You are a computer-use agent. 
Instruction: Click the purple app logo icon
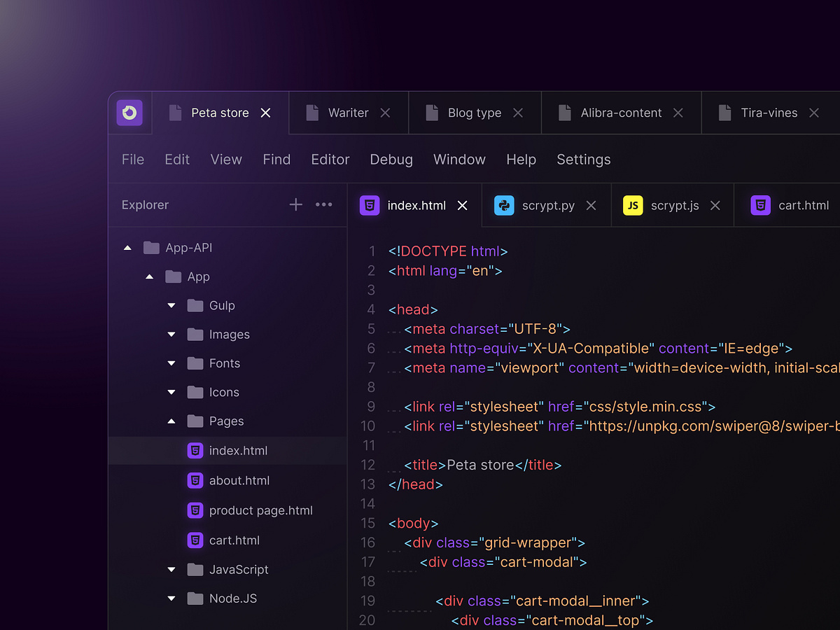point(129,113)
